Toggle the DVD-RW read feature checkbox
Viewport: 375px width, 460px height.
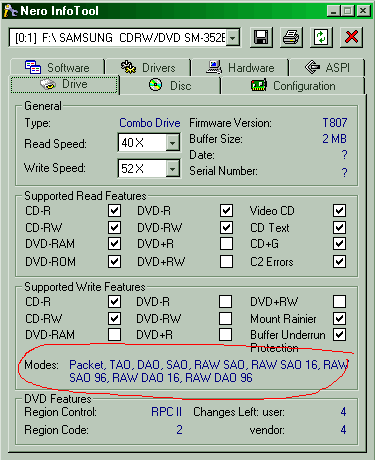coord(226,228)
